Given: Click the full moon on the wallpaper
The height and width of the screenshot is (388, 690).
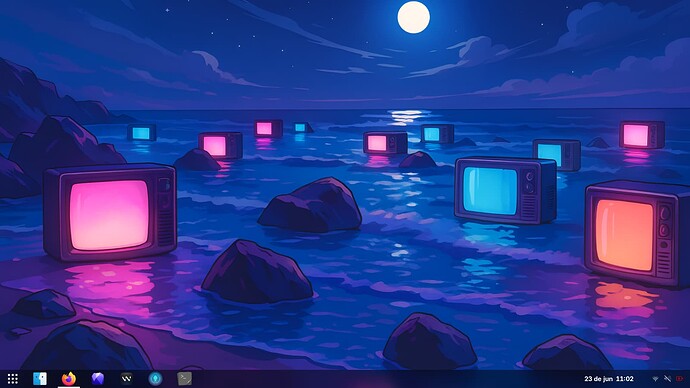Looking at the screenshot, I should pos(414,17).
